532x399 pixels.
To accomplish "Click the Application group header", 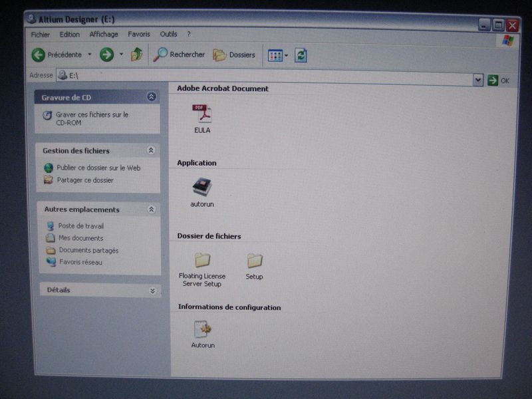I will [196, 163].
